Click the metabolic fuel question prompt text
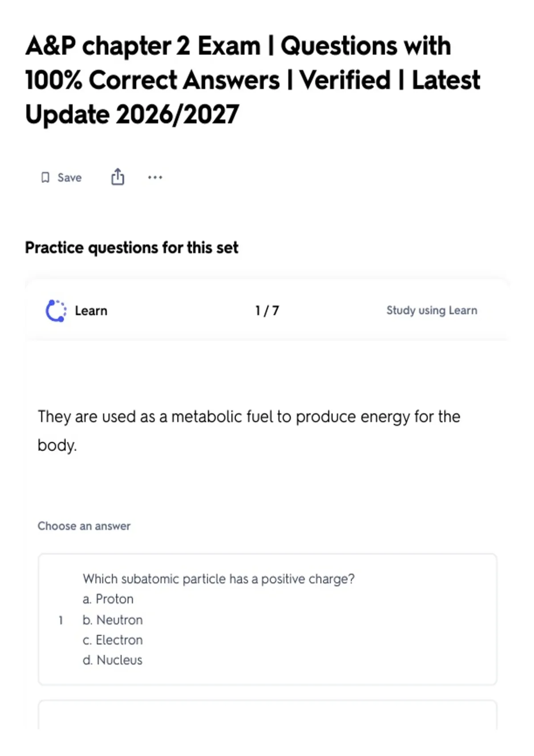This screenshot has width=534, height=756. (x=249, y=430)
